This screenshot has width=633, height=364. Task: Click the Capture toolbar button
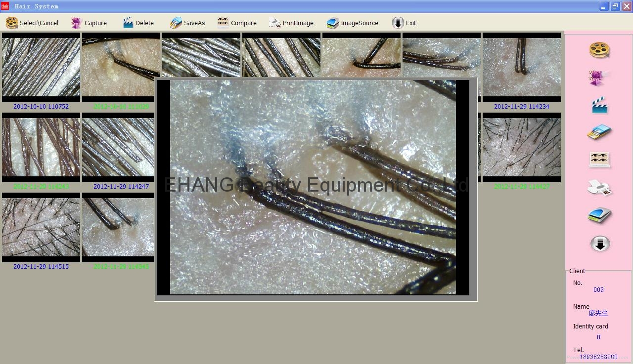tap(89, 23)
